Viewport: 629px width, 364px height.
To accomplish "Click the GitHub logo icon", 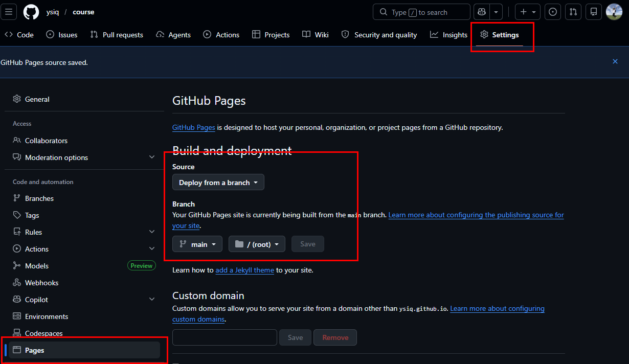I will [x=31, y=12].
